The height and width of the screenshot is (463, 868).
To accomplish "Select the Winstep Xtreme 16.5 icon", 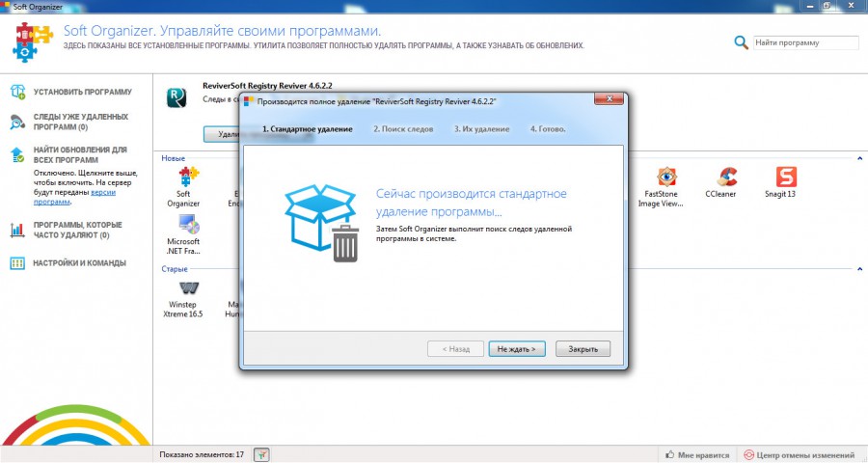I will click(189, 288).
